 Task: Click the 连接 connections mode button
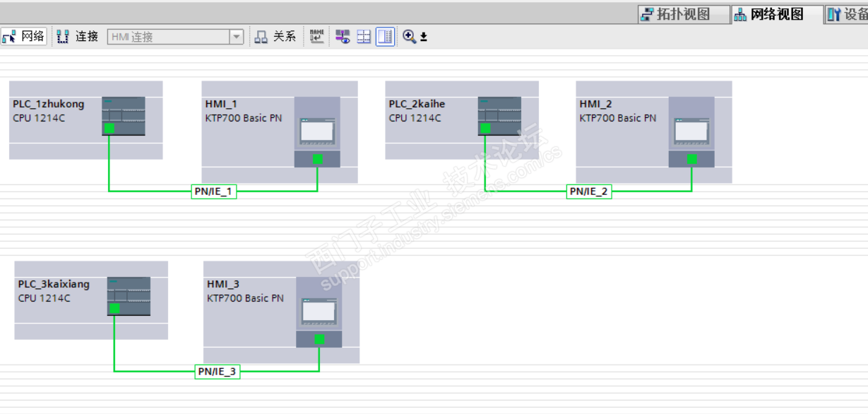pos(78,37)
